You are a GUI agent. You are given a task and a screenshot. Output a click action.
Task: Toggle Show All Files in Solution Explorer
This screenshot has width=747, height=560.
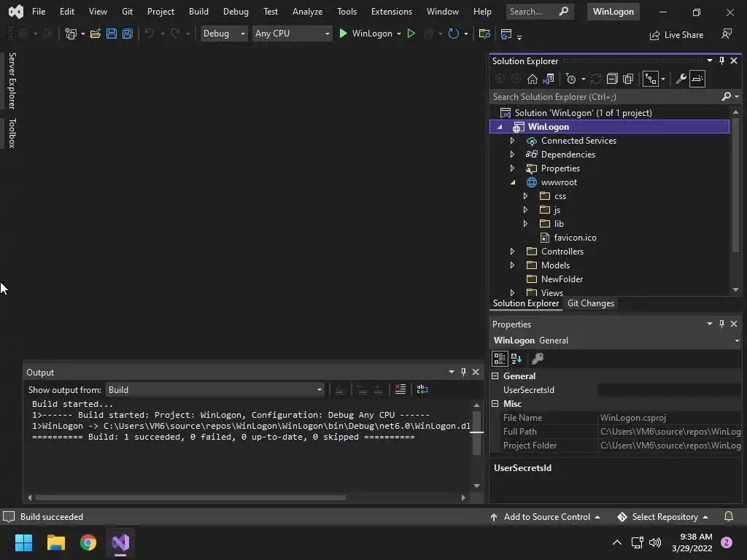(628, 79)
